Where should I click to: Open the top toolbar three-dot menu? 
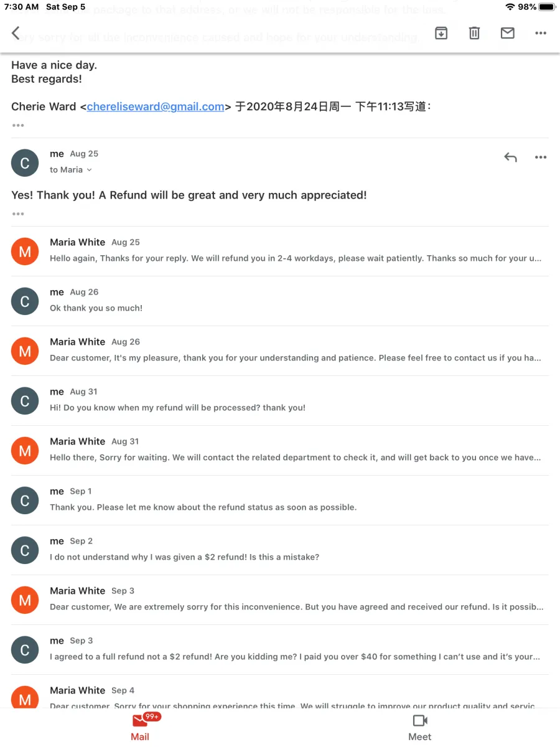tap(541, 33)
